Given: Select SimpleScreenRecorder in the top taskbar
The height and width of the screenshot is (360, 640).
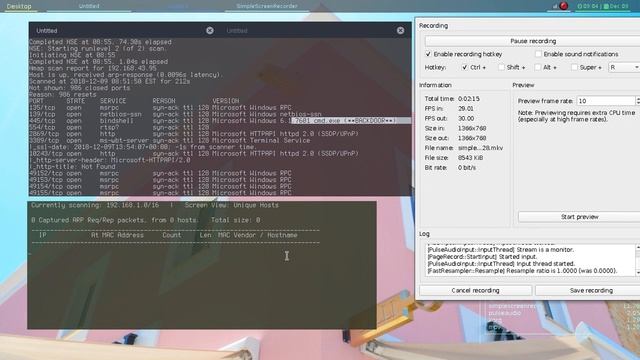Looking at the screenshot, I should coord(267,6).
